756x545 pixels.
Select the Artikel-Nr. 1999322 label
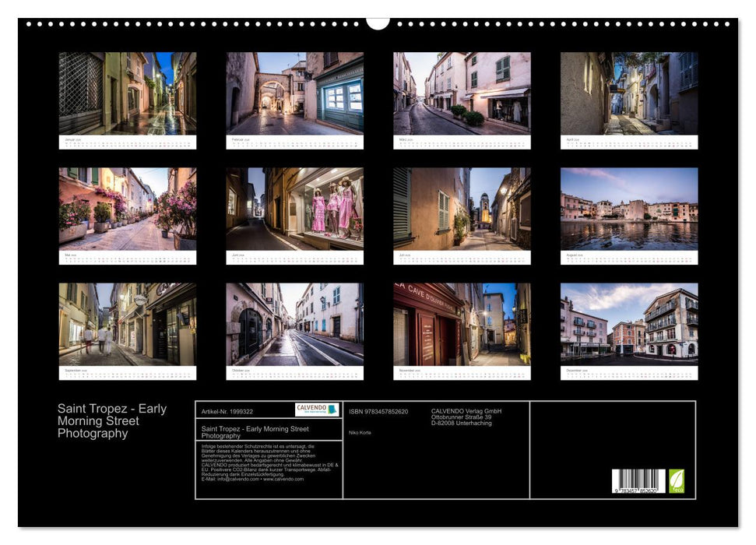click(226, 412)
